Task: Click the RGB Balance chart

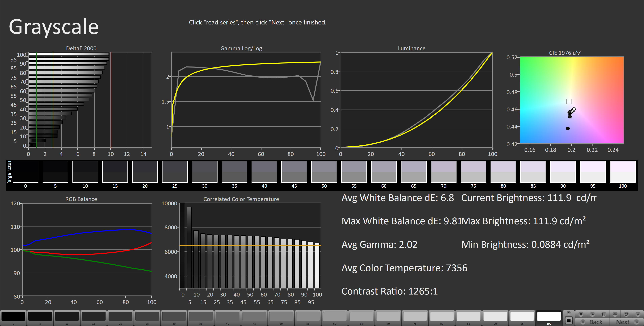Action: (x=87, y=250)
